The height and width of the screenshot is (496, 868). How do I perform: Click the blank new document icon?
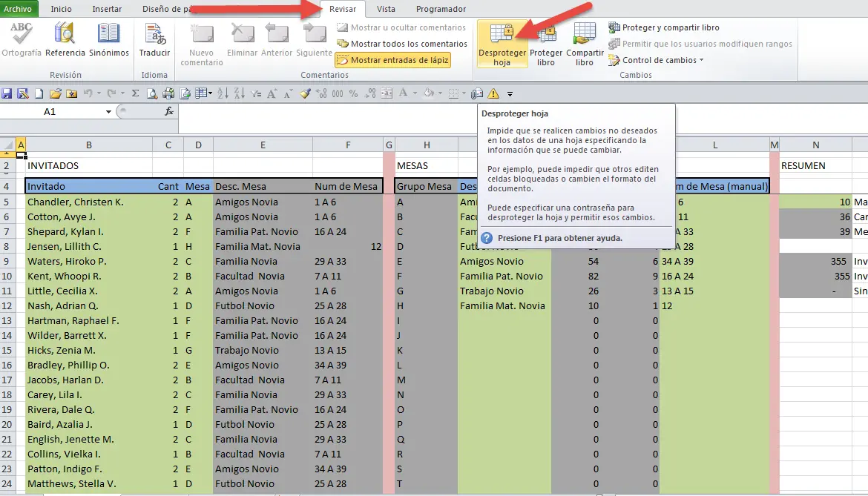pos(39,93)
